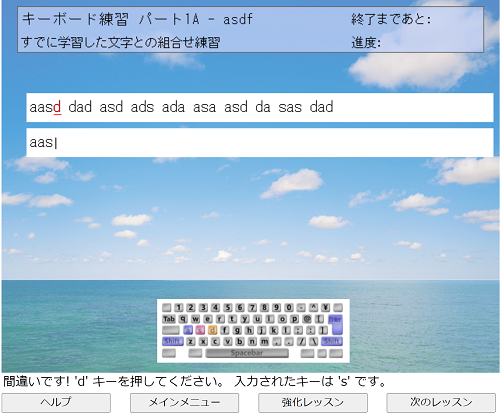Image resolution: width=500 pixels, height=418 pixels.
Task: Open the ヘルプ (Help) button
Action: [56, 403]
